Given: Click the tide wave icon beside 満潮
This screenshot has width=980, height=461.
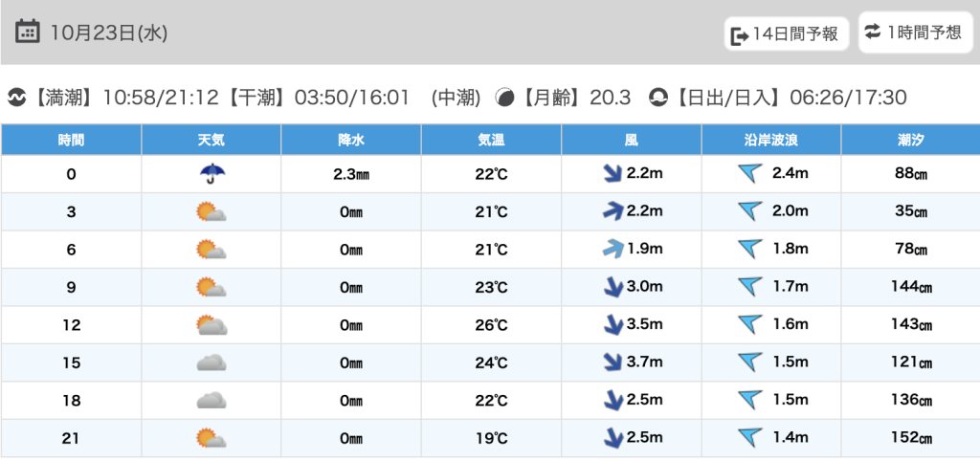Looking at the screenshot, I should point(16,98).
